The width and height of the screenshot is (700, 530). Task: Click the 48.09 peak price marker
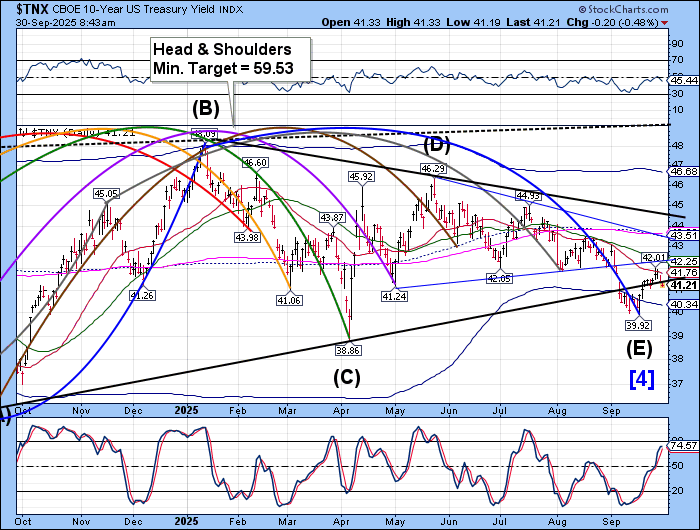click(206, 133)
